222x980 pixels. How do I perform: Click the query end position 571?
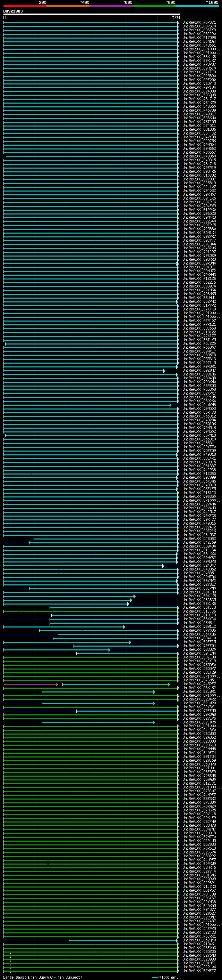click(x=175, y=17)
